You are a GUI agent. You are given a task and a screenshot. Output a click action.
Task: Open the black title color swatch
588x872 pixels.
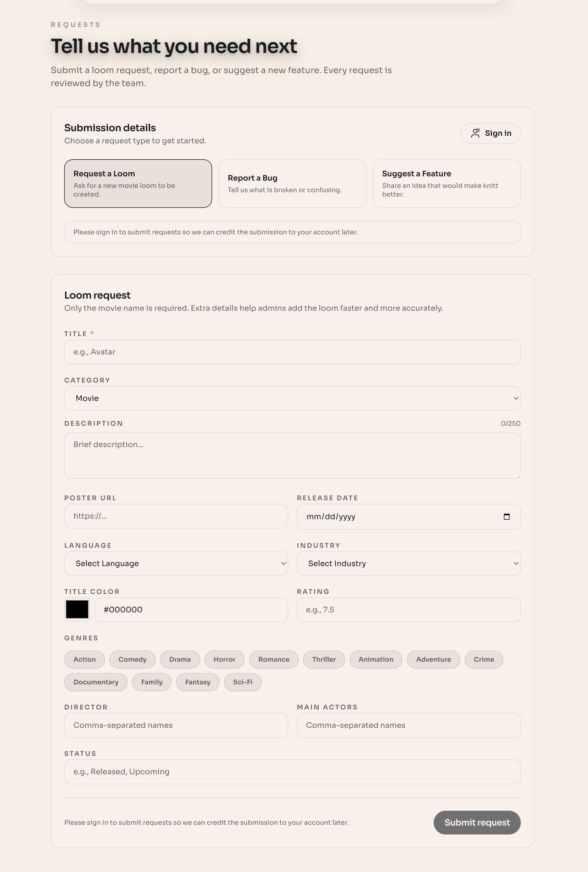[77, 609]
